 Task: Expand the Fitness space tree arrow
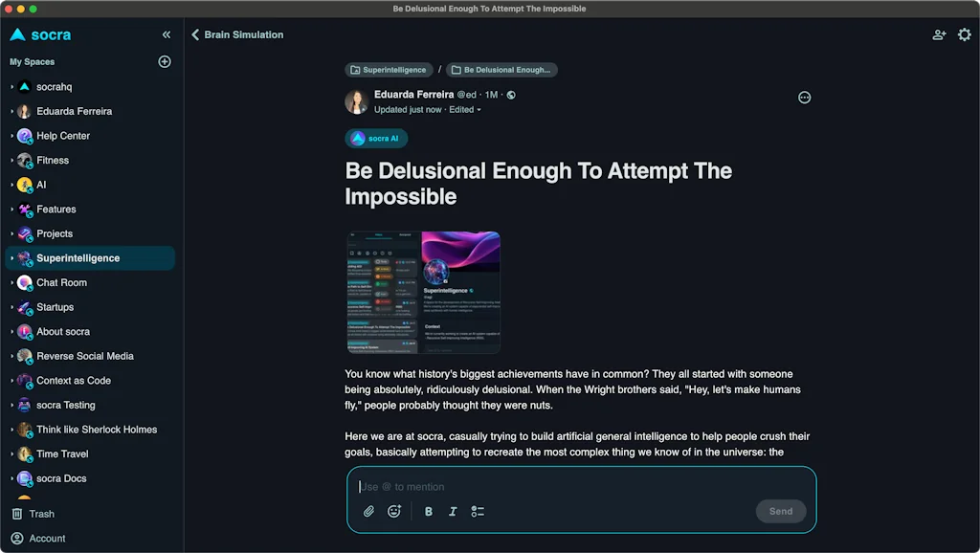tap(11, 161)
